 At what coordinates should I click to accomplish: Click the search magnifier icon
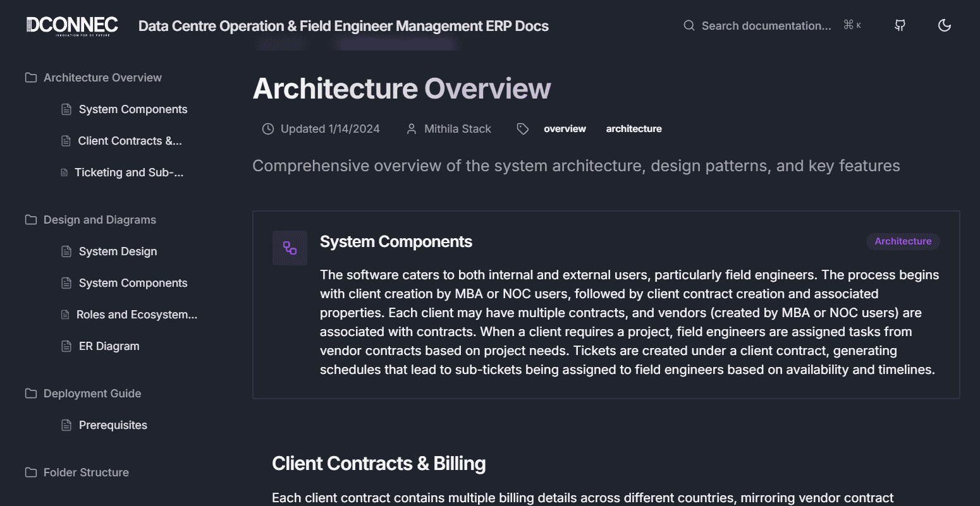point(689,26)
